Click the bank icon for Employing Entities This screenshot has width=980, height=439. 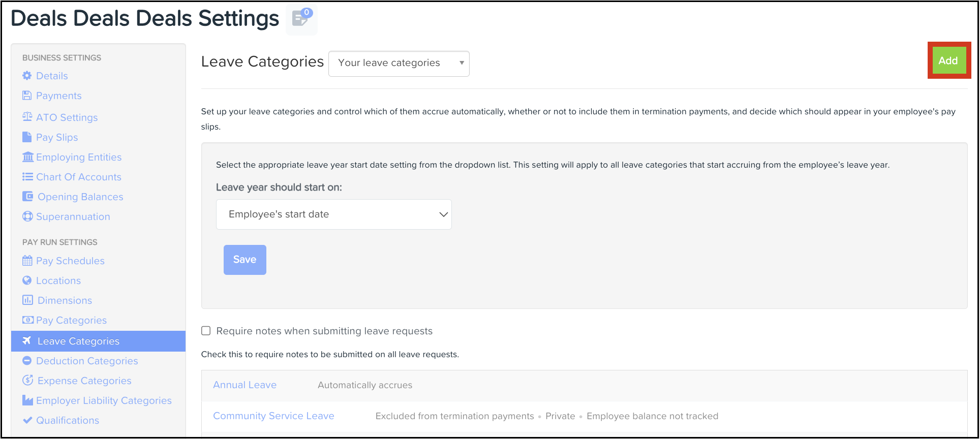click(27, 157)
